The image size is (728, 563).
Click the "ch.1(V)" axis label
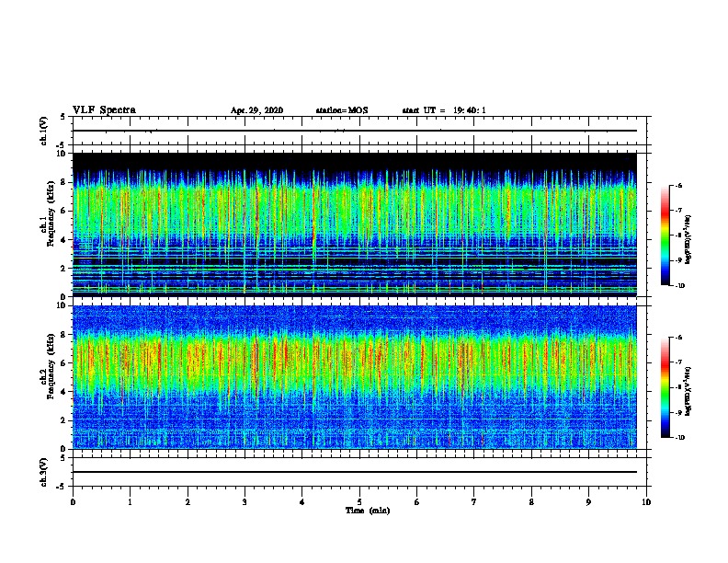coord(44,131)
